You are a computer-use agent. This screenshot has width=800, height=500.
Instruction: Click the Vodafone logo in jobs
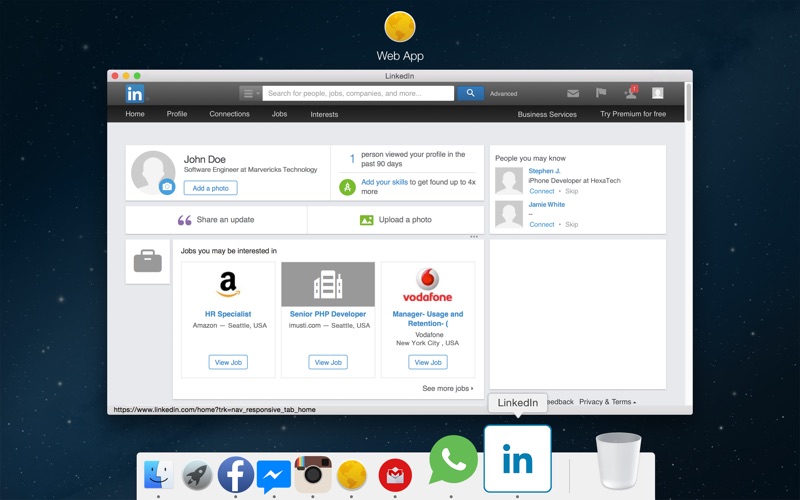click(x=428, y=285)
